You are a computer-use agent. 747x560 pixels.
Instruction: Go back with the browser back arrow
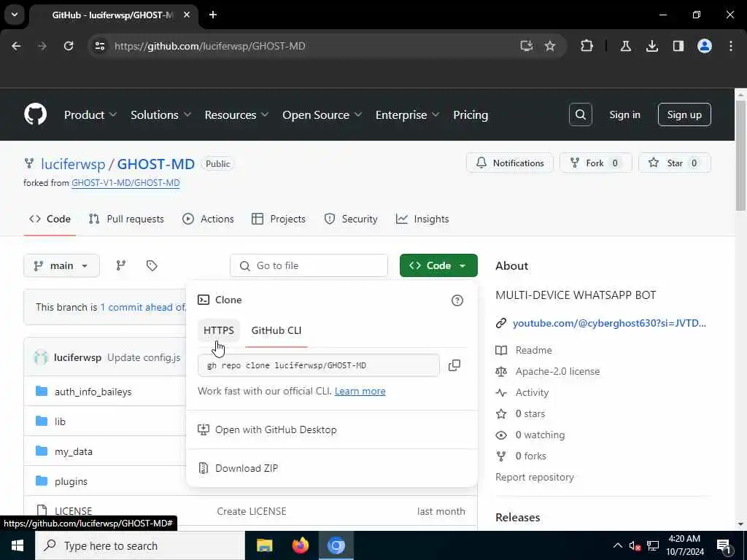click(x=16, y=46)
